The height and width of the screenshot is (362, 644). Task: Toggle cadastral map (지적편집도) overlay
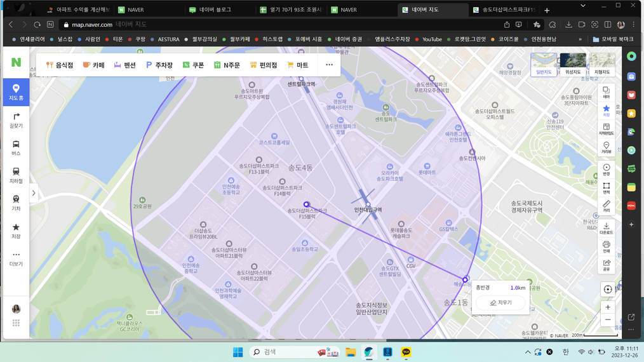click(607, 129)
